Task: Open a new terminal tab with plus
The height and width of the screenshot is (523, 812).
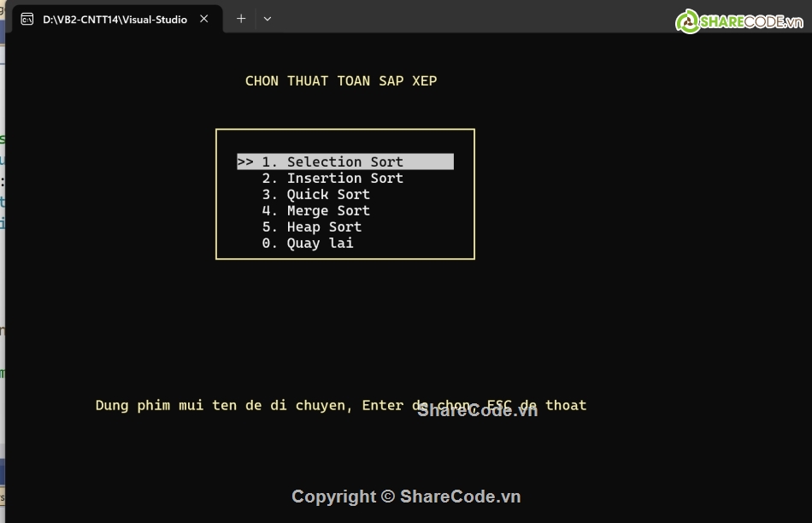Action: [x=241, y=19]
